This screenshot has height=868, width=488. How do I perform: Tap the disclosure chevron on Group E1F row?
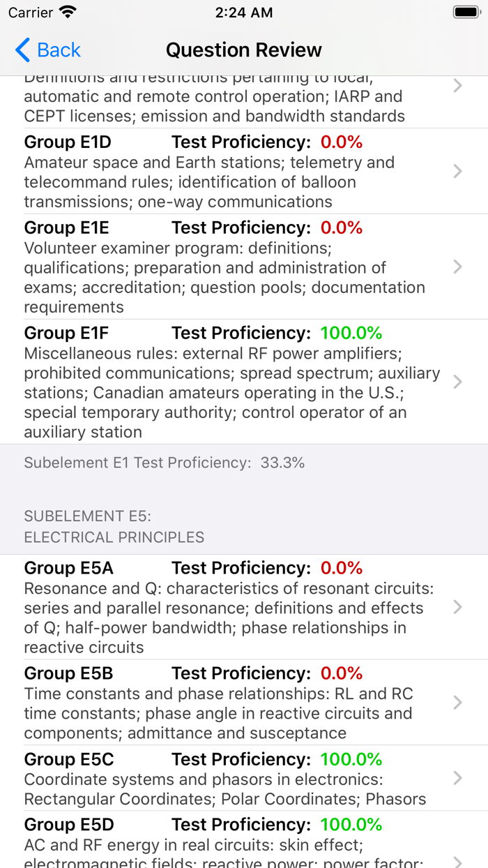click(457, 382)
